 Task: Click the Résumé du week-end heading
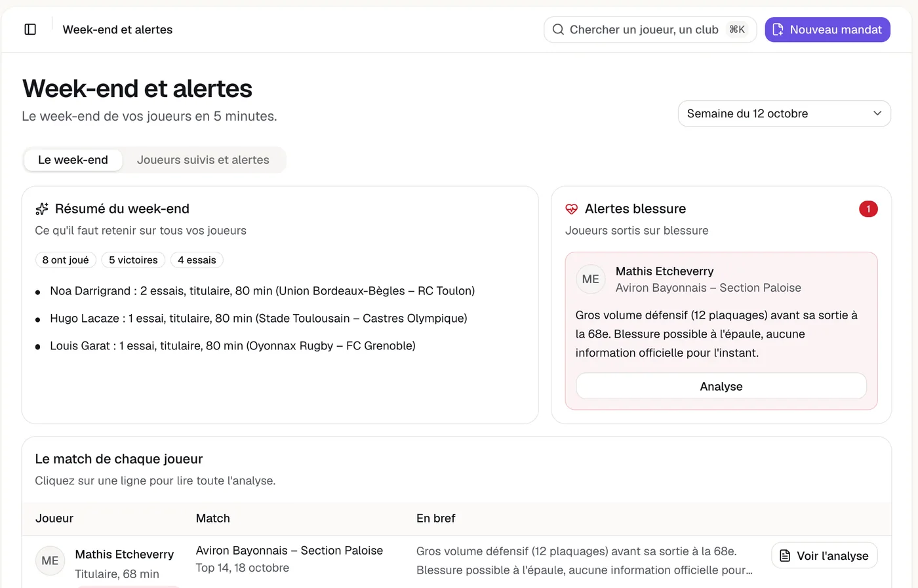(x=122, y=209)
